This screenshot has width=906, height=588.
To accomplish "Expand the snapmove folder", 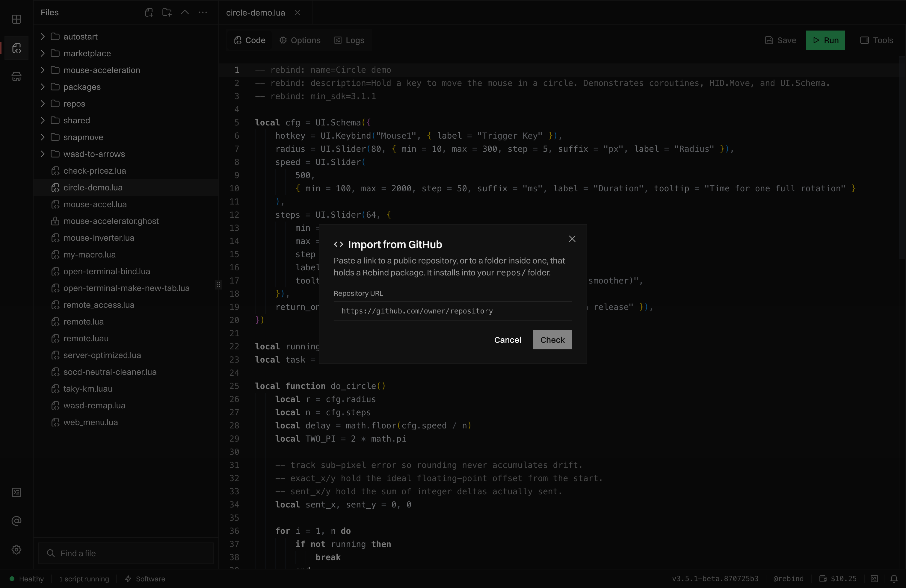I will (x=126, y=137).
